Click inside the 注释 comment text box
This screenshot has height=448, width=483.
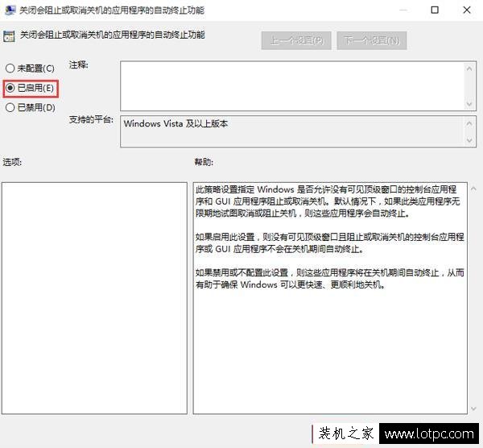point(291,85)
